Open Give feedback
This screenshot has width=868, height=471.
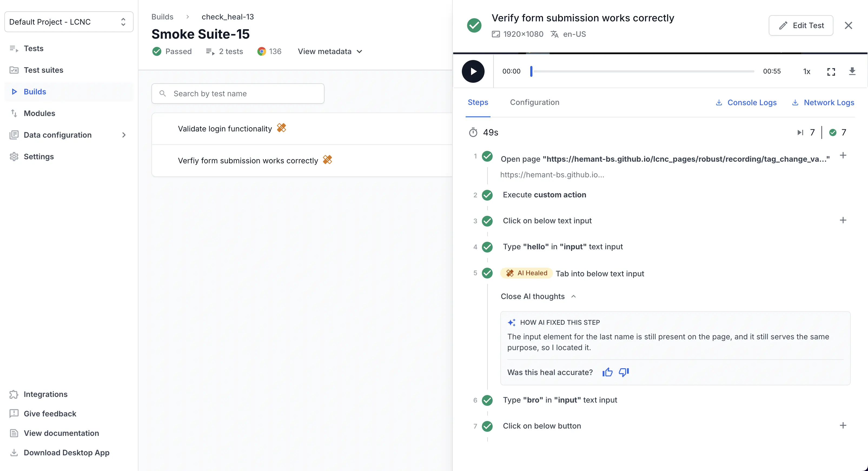50,414
